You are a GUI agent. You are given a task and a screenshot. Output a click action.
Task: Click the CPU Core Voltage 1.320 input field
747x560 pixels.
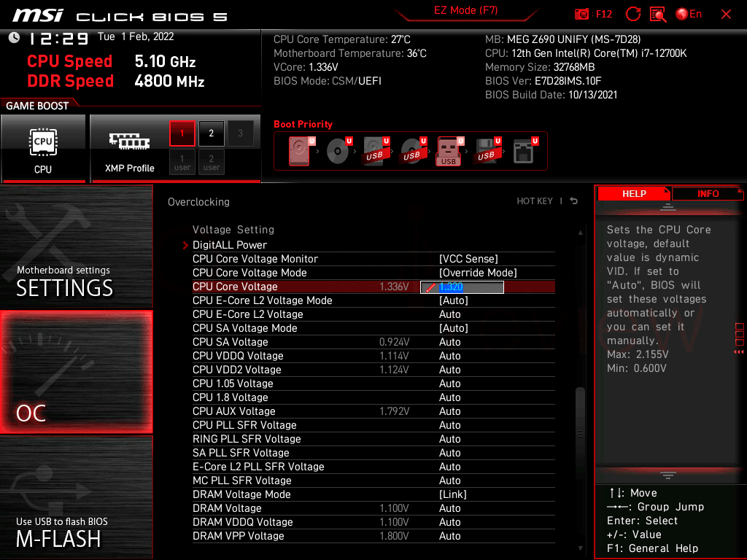pyautogui.click(x=462, y=287)
